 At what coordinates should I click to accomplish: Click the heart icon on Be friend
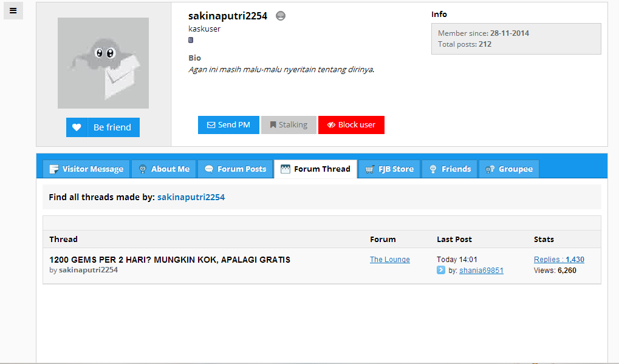pyautogui.click(x=77, y=127)
